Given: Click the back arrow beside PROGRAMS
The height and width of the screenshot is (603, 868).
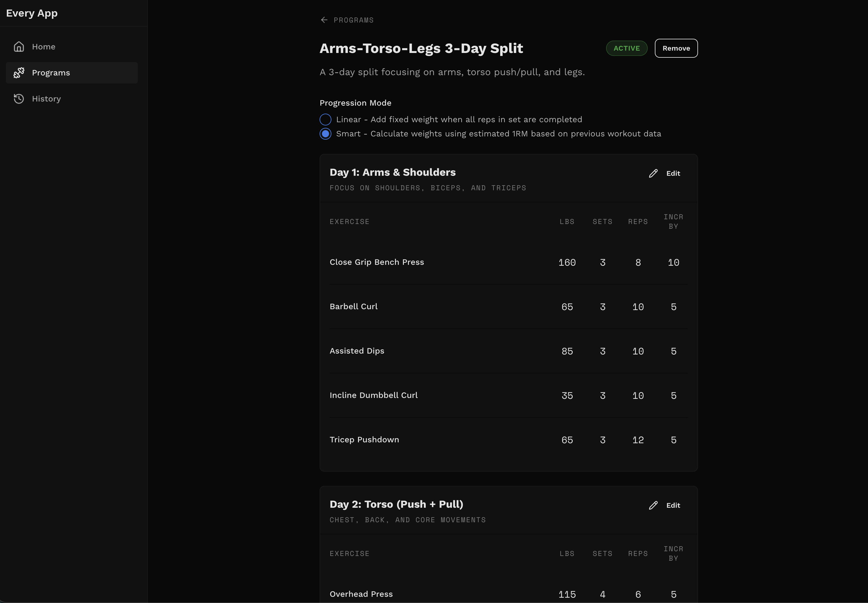Looking at the screenshot, I should point(324,20).
